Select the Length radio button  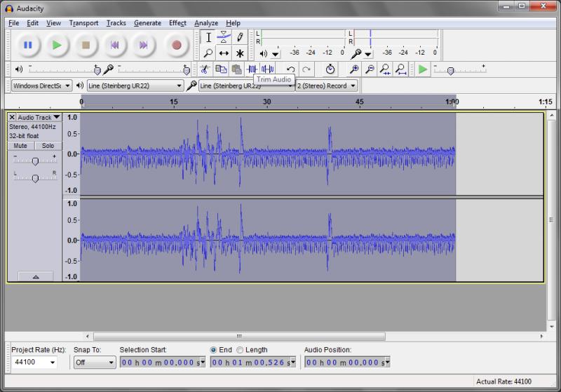point(240,350)
